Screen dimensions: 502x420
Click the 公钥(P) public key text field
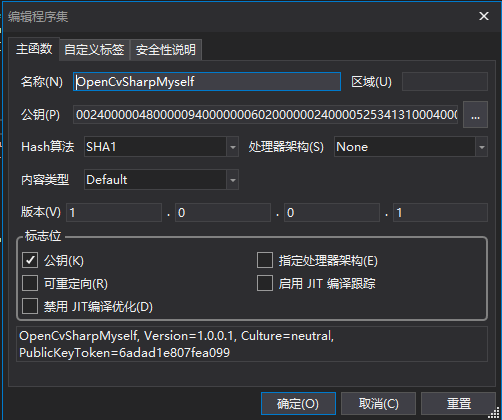coord(266,115)
